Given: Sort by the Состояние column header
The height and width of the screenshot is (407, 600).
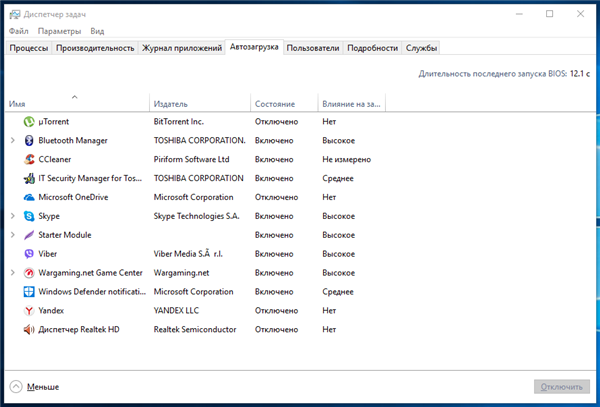Looking at the screenshot, I should 284,104.
